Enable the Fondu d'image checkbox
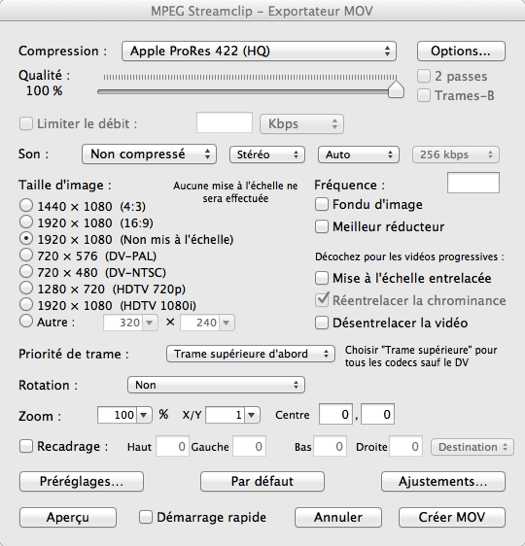Image resolution: width=525 pixels, height=546 pixels. coord(322,204)
